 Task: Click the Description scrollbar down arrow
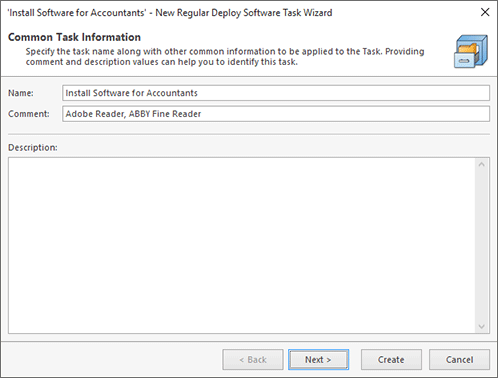point(481,326)
